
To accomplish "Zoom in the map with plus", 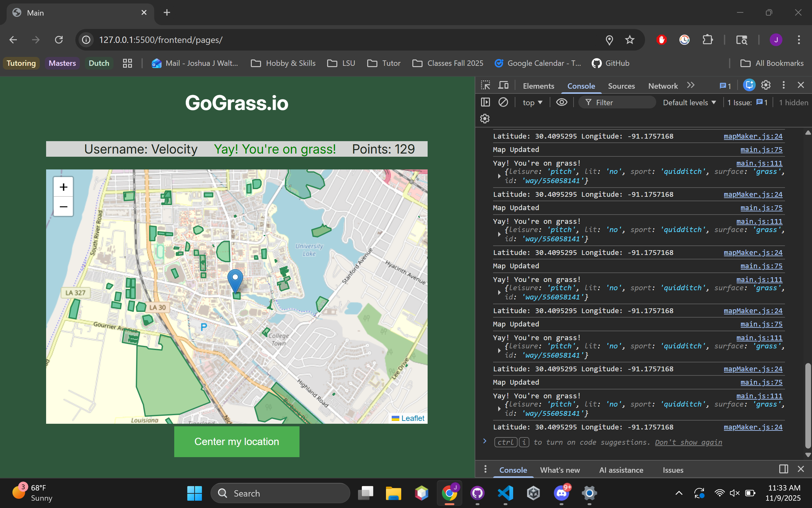I will click(x=64, y=187).
